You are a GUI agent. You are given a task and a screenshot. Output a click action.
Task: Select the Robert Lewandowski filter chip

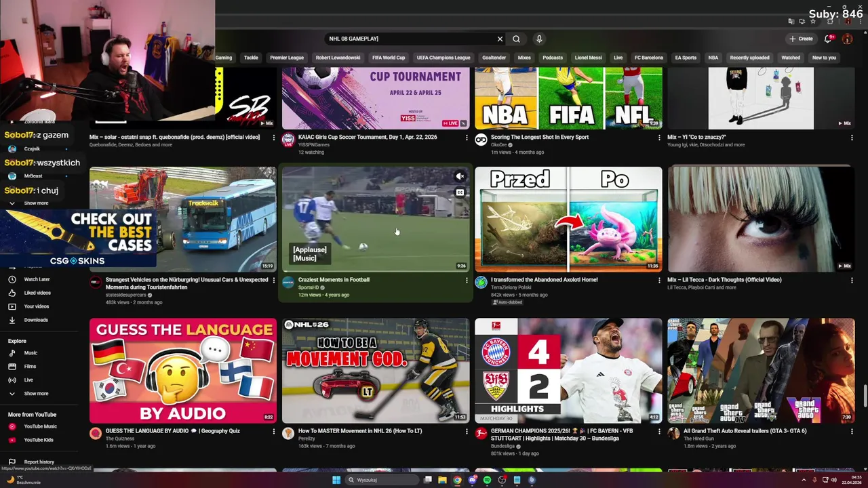point(338,58)
